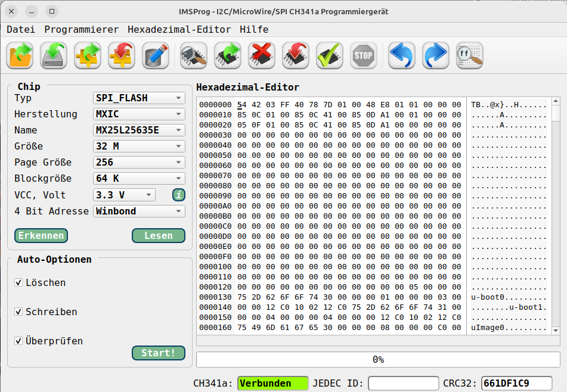Toggle the Schreiben checkbox
Image resolution: width=567 pixels, height=392 pixels.
(x=18, y=312)
